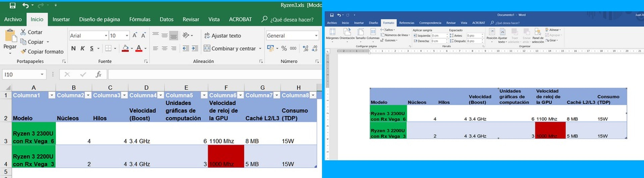Click the borders icon in Excel
The image size is (644, 178).
[108, 48]
